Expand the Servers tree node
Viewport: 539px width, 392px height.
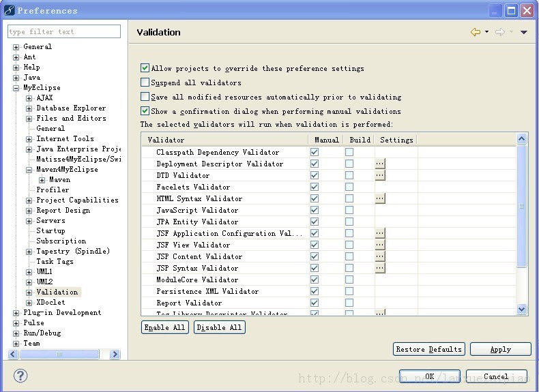(29, 221)
